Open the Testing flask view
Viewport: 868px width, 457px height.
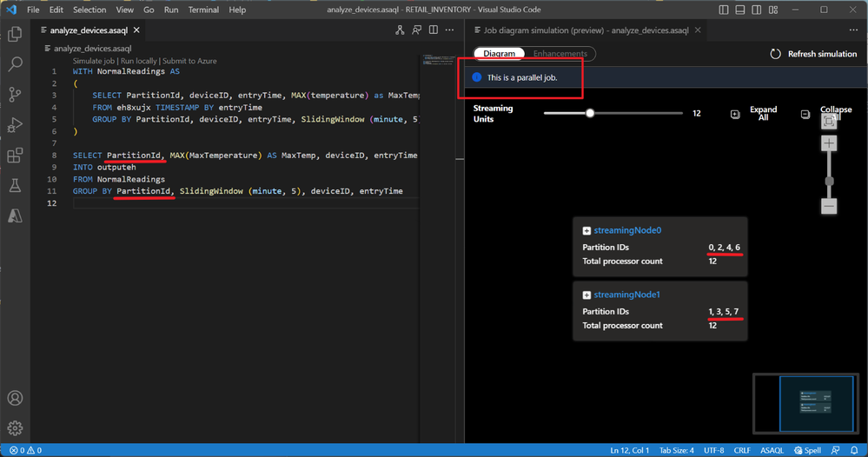tap(15, 185)
